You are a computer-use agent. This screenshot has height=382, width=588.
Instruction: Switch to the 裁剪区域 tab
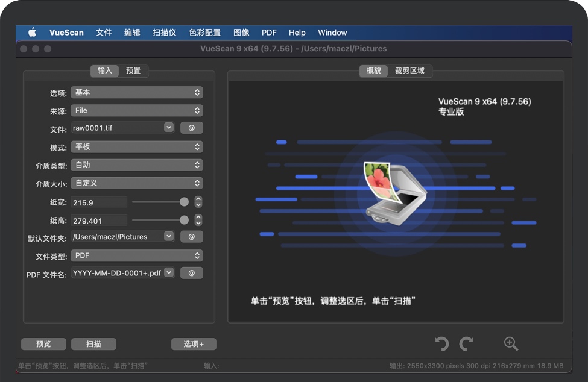pos(409,70)
